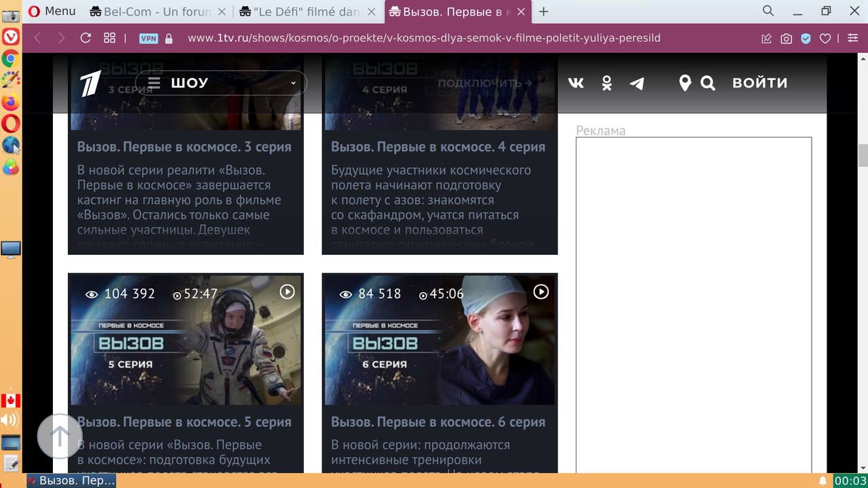
Task: Open the text editor notepad icon
Action: pos(11,463)
